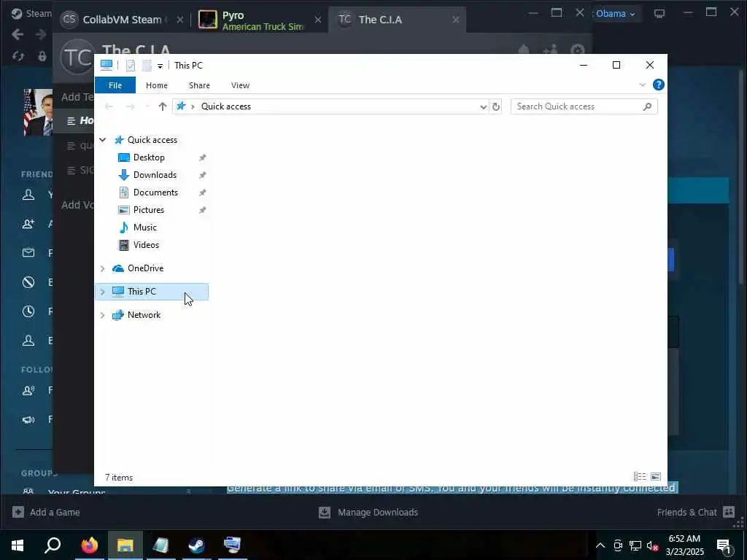Click Add a Game in Steam
747x560 pixels.
(x=46, y=513)
